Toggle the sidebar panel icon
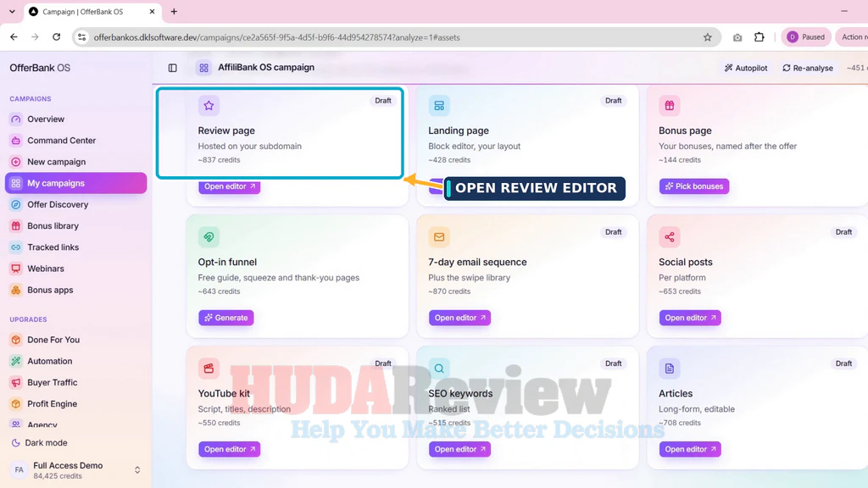This screenshot has width=868, height=488. 173,68
